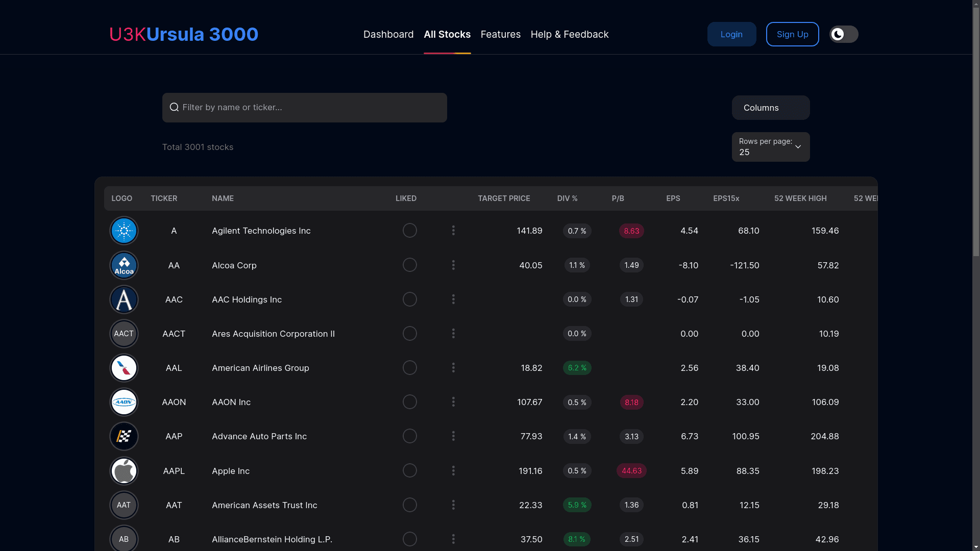Open row menu for American Airlines Group

point(453,368)
